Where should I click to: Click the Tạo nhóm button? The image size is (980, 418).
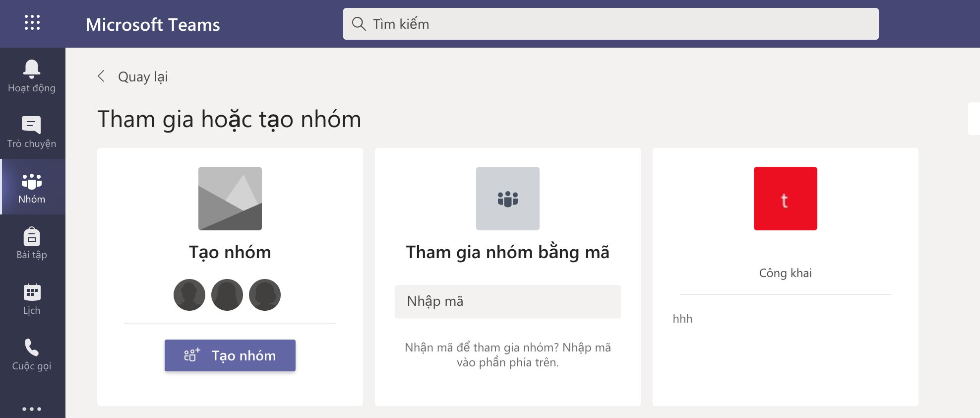tap(230, 355)
